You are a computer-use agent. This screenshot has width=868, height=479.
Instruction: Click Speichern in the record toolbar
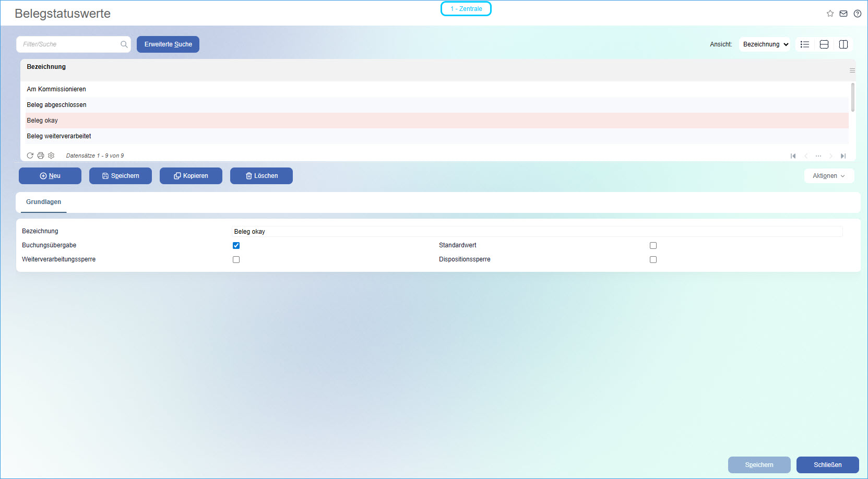pyautogui.click(x=121, y=176)
